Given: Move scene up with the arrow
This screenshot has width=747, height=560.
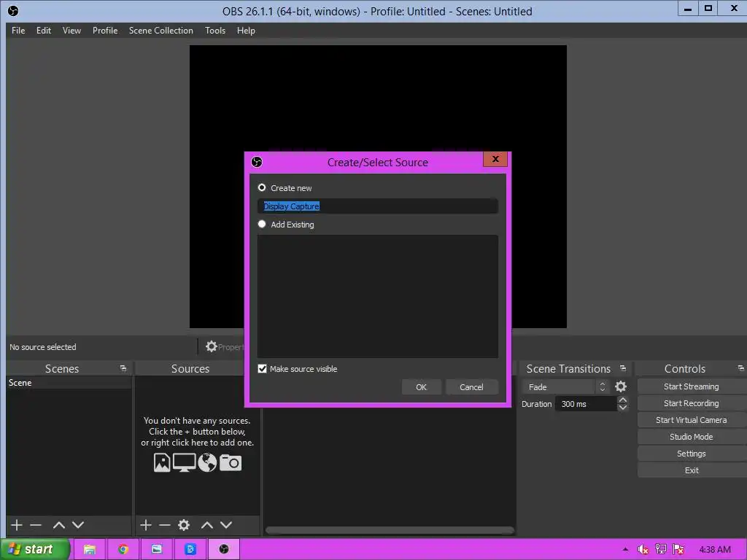Looking at the screenshot, I should (59, 525).
